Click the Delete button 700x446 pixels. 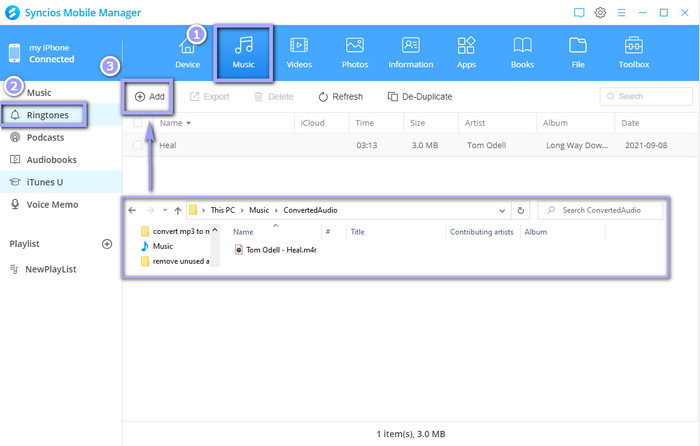pyautogui.click(x=274, y=97)
